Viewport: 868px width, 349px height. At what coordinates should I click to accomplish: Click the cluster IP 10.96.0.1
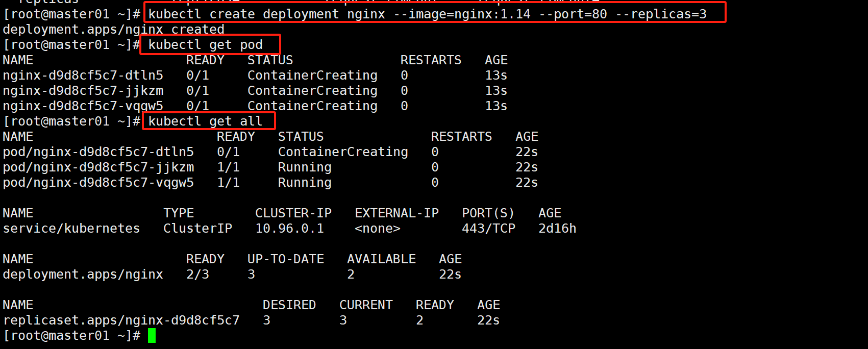(x=289, y=229)
